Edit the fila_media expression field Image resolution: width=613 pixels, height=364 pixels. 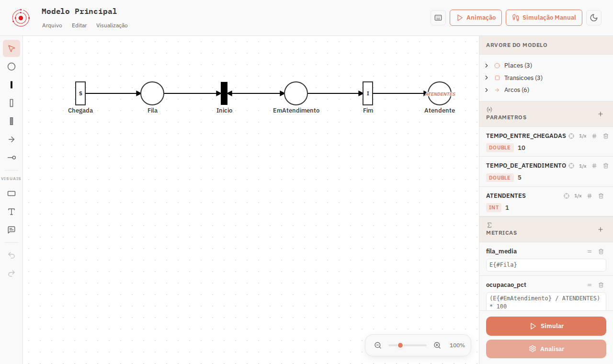[x=546, y=265]
